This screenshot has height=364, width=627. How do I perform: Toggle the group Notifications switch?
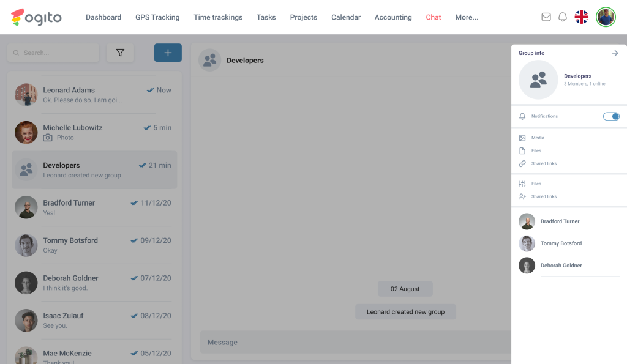pyautogui.click(x=611, y=116)
